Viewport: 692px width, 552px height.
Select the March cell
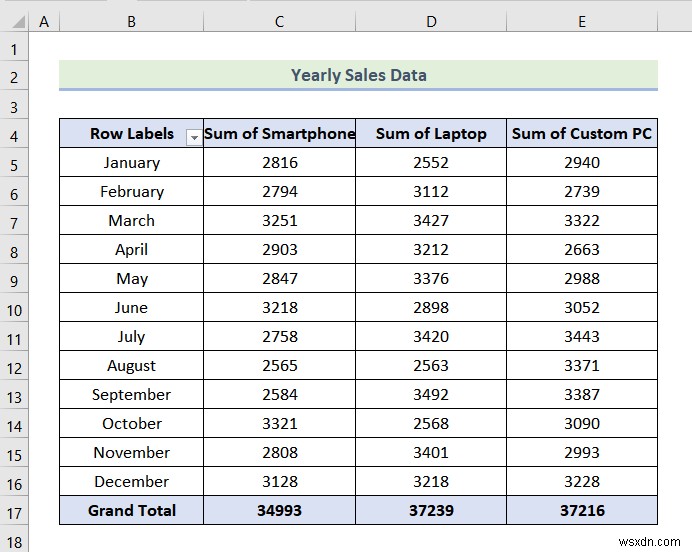[x=132, y=220]
